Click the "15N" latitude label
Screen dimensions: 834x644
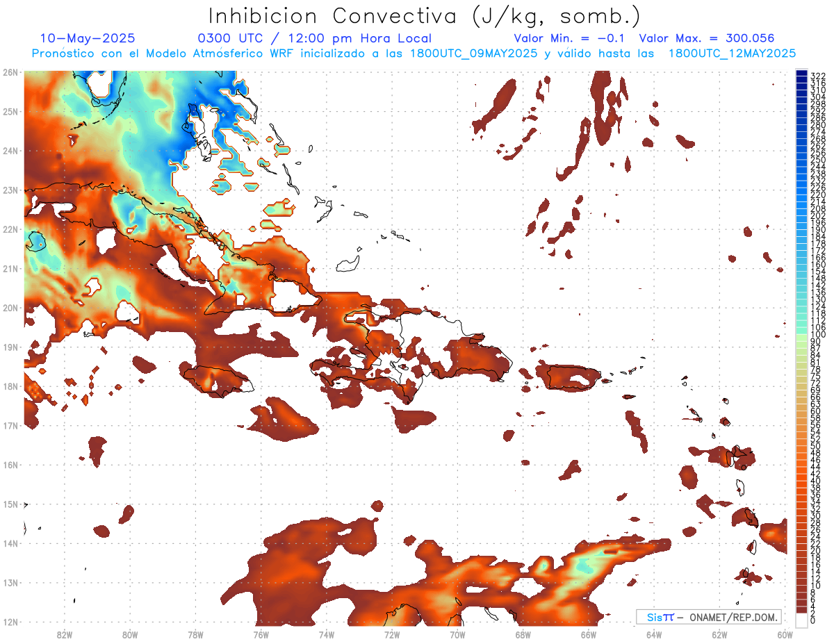click(10, 504)
